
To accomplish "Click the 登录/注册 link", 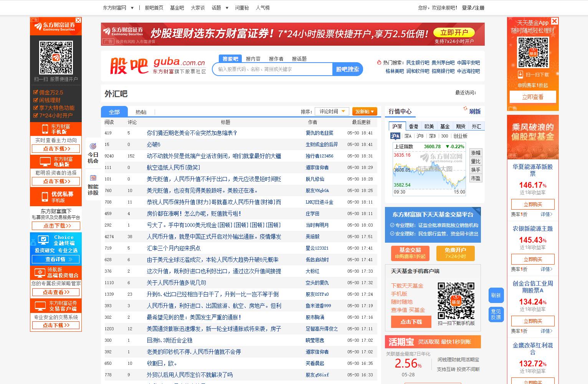I will (x=472, y=7).
